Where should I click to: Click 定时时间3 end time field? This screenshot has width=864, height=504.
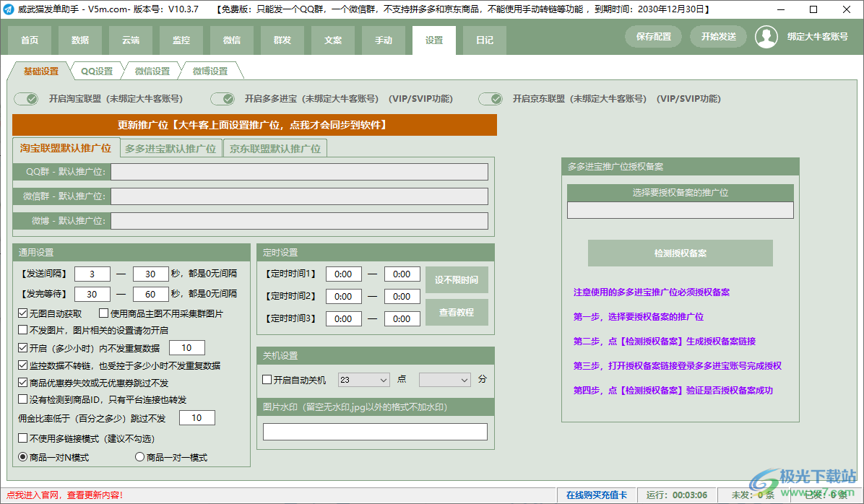click(x=402, y=318)
